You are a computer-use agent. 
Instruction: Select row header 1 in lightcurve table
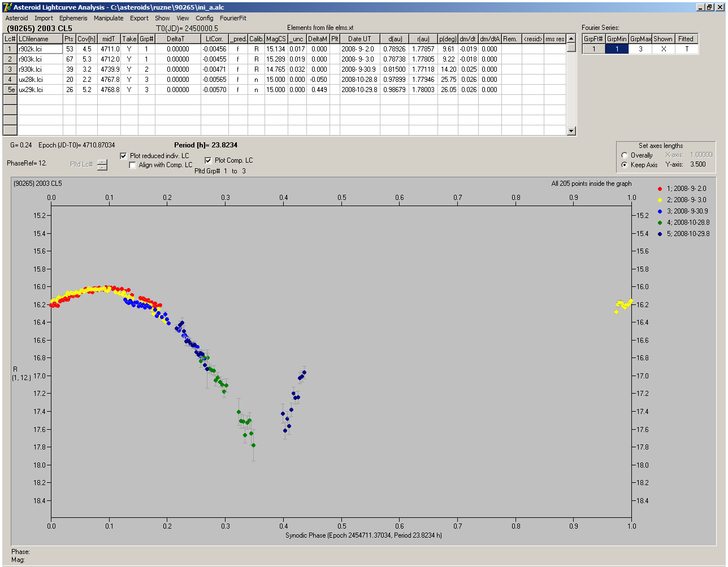point(10,49)
